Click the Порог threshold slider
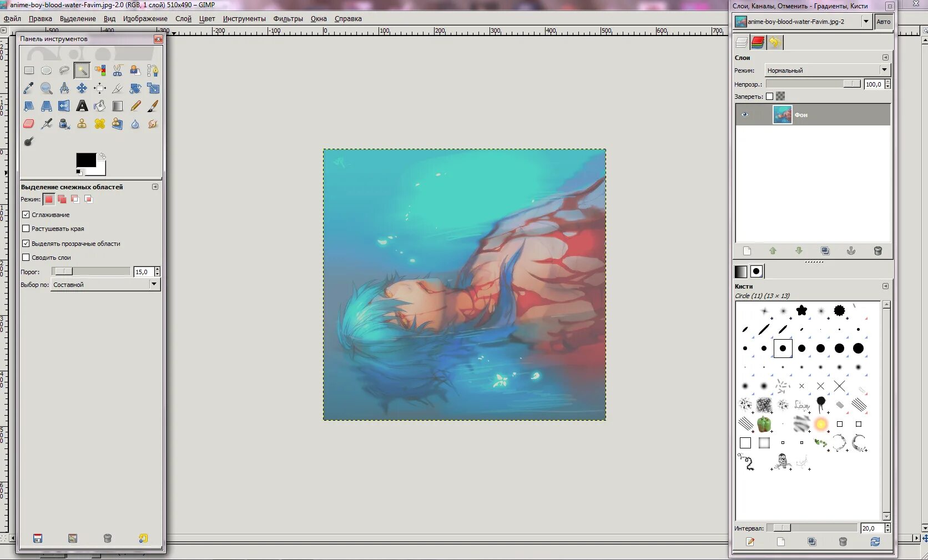The width and height of the screenshot is (928, 560). click(91, 271)
